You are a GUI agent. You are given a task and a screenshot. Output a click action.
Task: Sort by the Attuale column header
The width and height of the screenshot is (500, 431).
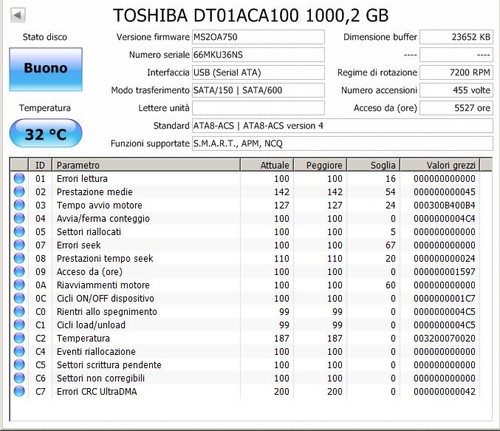click(267, 165)
